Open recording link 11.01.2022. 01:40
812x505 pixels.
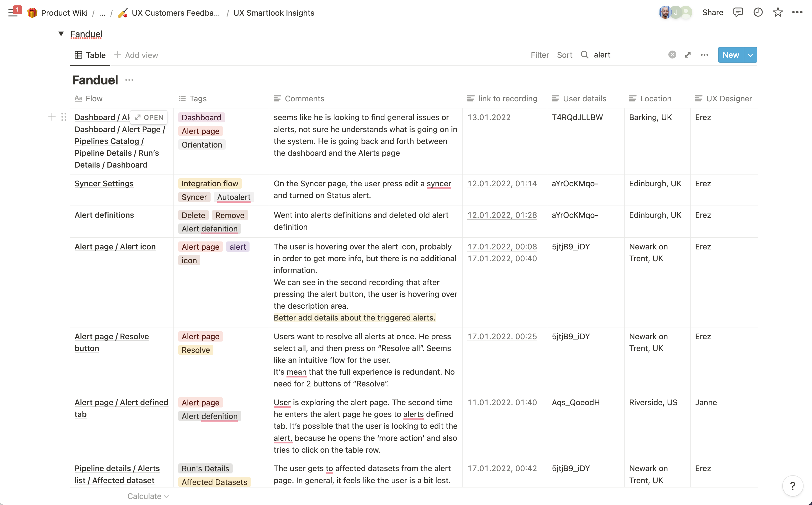click(x=502, y=402)
